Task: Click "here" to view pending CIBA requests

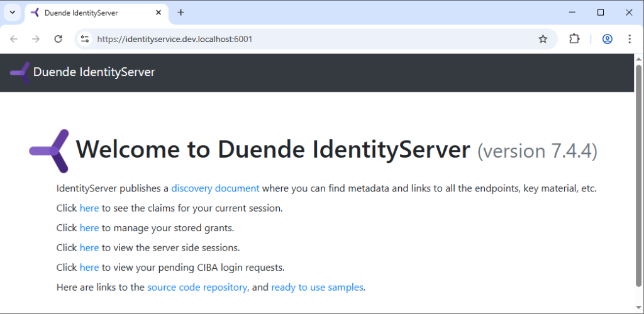Action: point(89,268)
